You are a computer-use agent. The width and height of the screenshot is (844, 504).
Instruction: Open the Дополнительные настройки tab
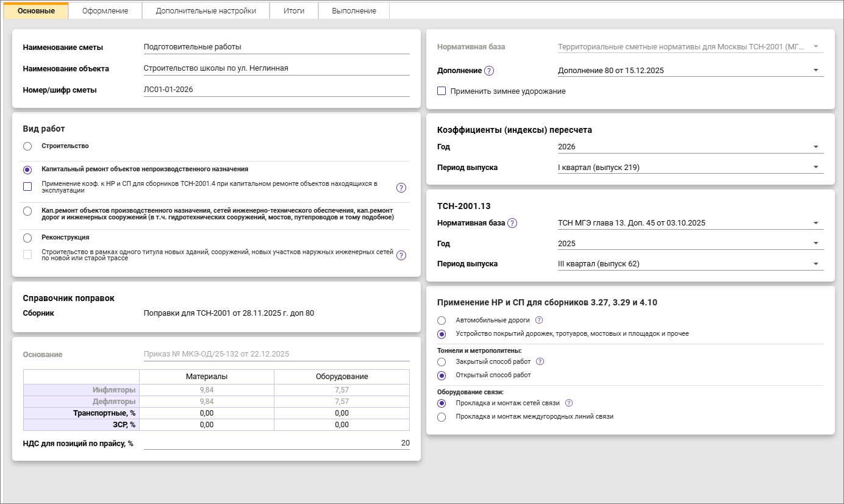click(206, 11)
